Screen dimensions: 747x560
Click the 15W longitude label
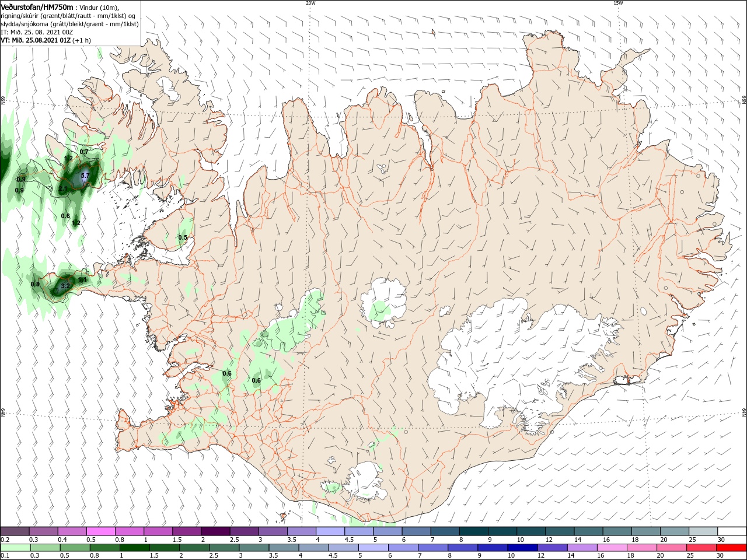tap(618, 3)
